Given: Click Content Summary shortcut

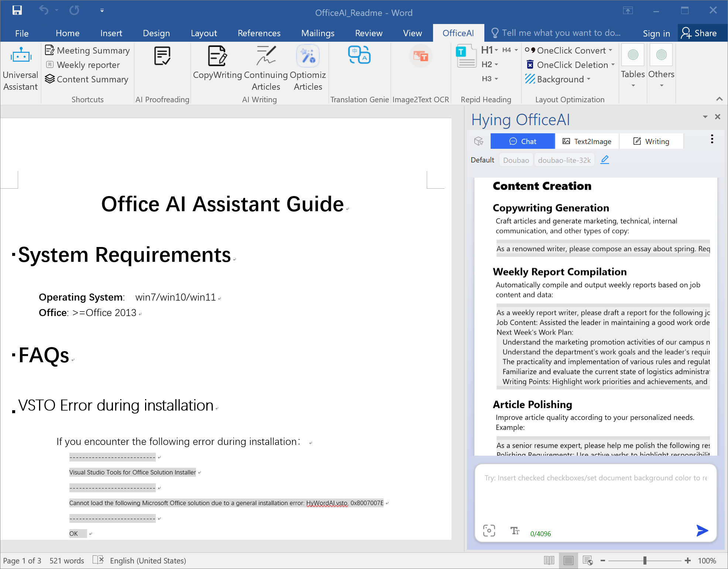Looking at the screenshot, I should [87, 79].
